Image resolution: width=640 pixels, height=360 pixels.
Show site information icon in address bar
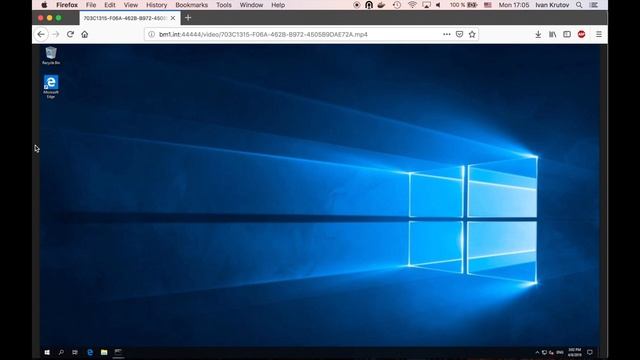point(151,34)
